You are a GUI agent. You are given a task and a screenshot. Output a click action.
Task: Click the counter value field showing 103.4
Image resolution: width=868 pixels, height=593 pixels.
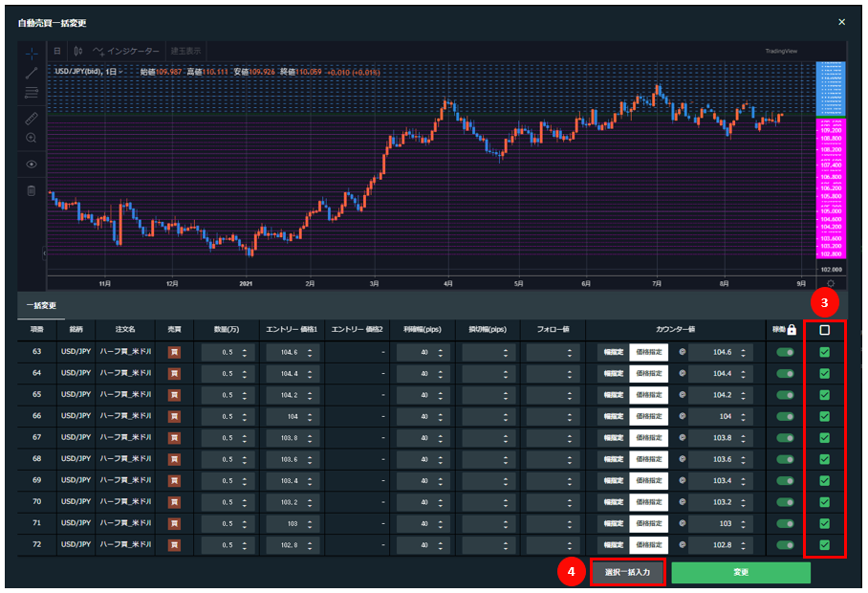pyautogui.click(x=722, y=480)
